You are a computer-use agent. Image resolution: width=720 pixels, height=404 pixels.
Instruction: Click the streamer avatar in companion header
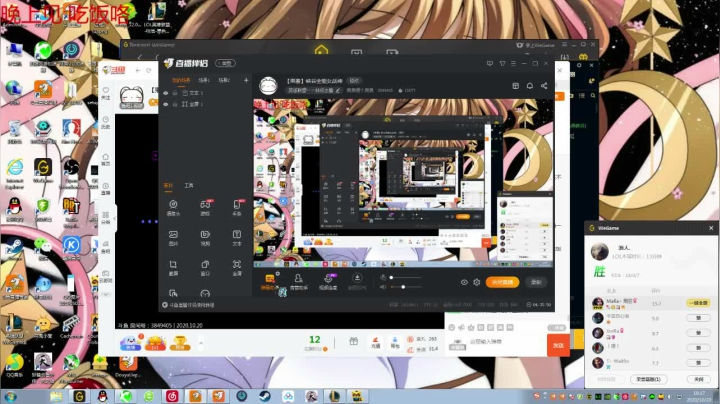(x=268, y=86)
